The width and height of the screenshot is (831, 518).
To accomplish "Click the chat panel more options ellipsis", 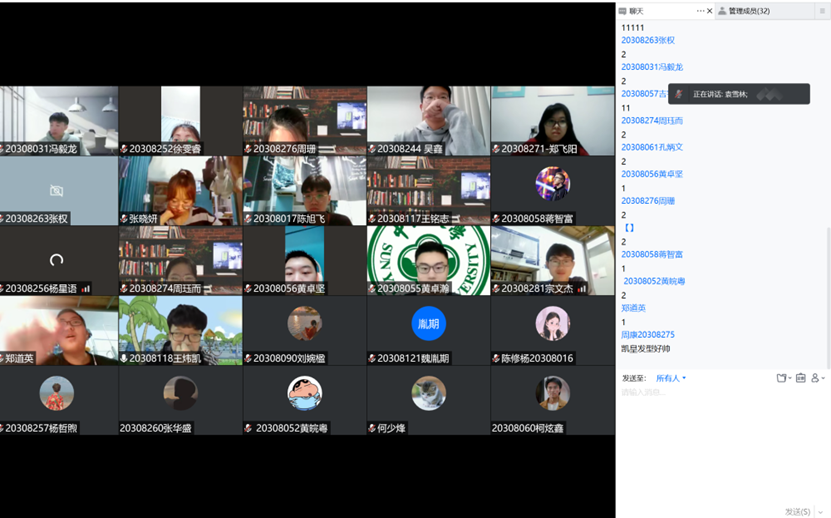I will 700,11.
